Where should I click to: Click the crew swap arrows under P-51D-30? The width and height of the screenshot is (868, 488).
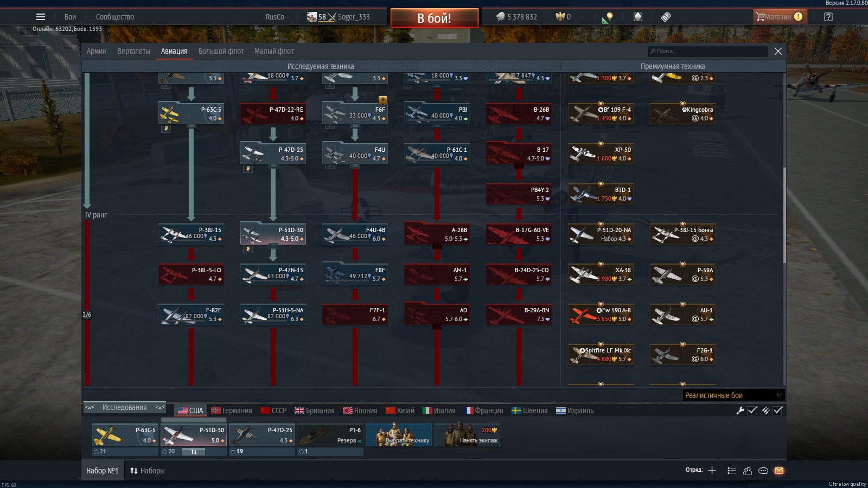[x=194, y=451]
